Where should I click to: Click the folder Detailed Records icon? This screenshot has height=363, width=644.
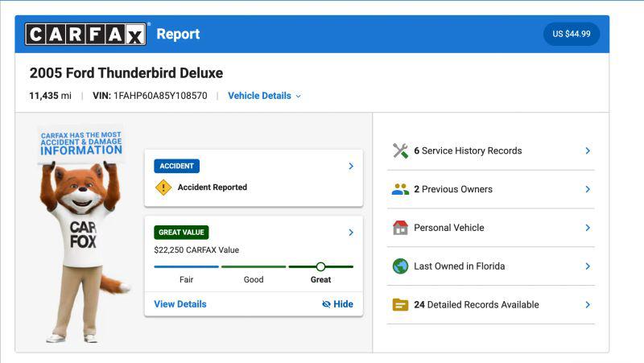[x=400, y=305]
